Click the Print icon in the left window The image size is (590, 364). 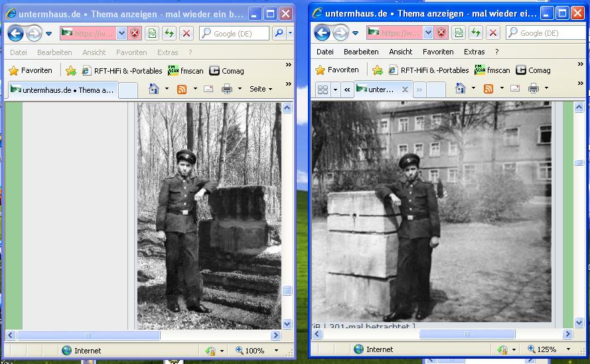(227, 89)
